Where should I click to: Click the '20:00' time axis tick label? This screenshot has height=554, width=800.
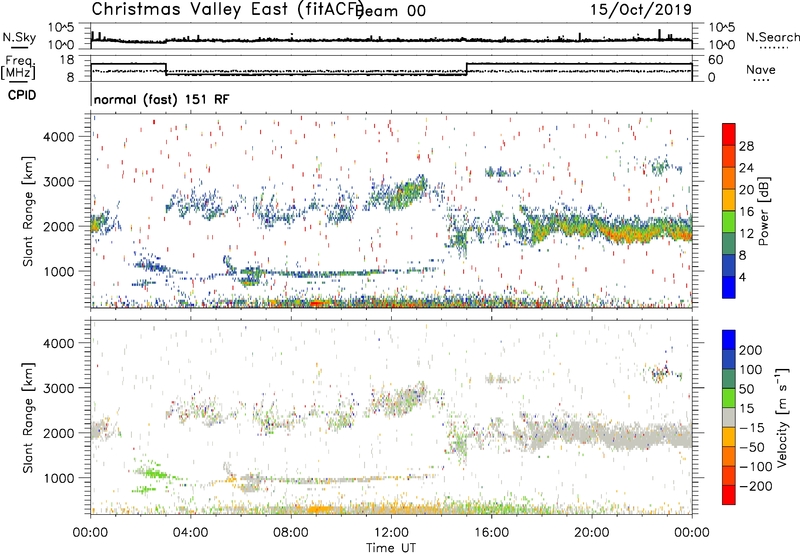(x=592, y=533)
